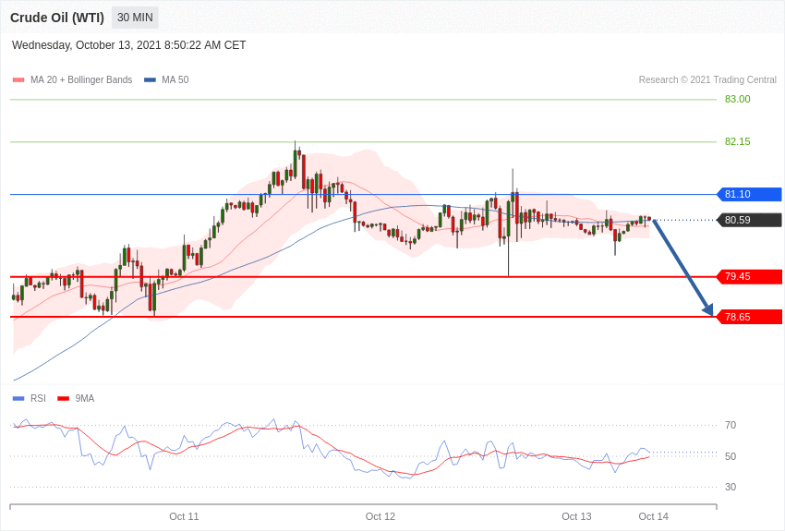
Task: Click the 9MA legend label
Action: [x=85, y=398]
